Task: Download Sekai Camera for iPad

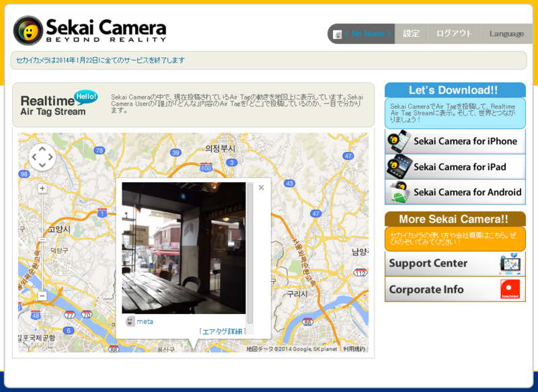Action: pyautogui.click(x=455, y=167)
